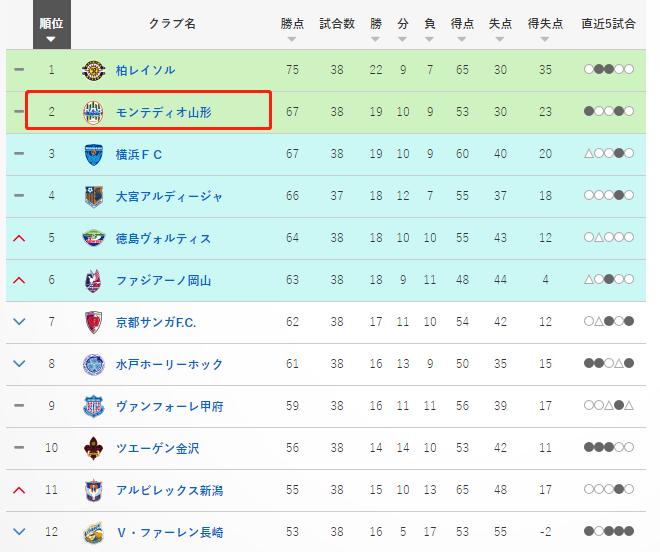This screenshot has width=660, height=552.
Task: Click the Fagiano Okayama club crest
Action: coord(93,280)
